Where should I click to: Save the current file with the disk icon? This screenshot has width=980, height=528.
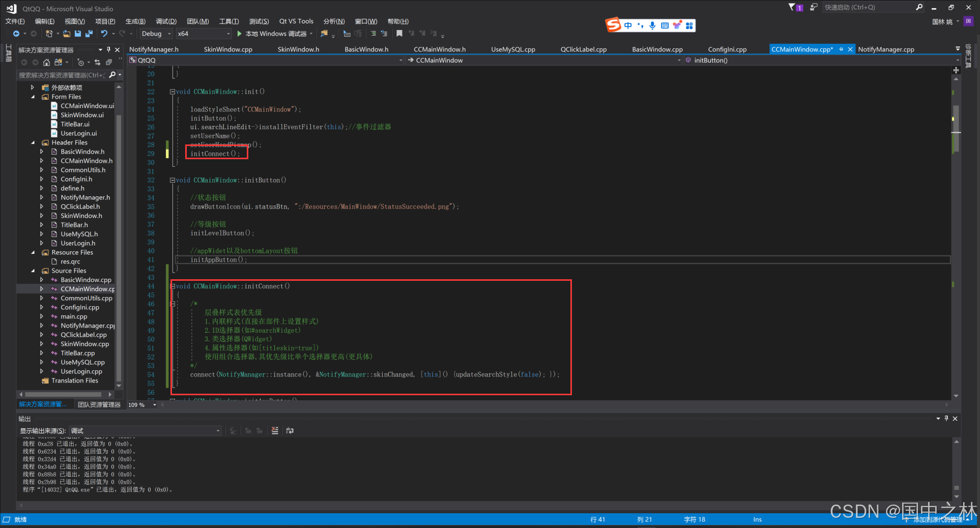pyautogui.click(x=78, y=34)
